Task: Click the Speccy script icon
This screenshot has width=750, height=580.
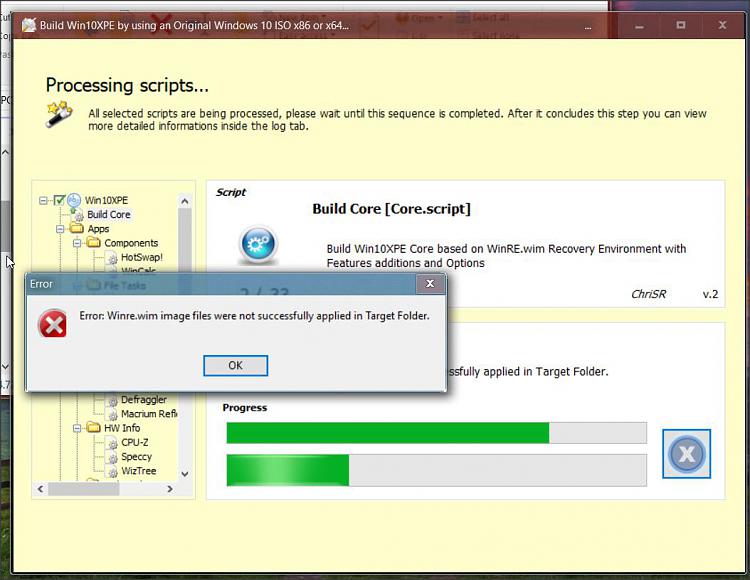Action: click(x=112, y=458)
